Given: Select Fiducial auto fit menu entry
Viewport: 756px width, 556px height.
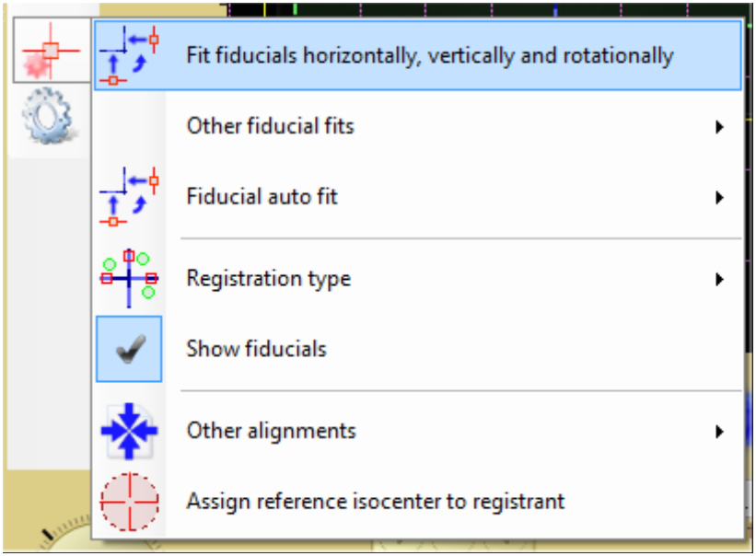Looking at the screenshot, I should click(418, 197).
